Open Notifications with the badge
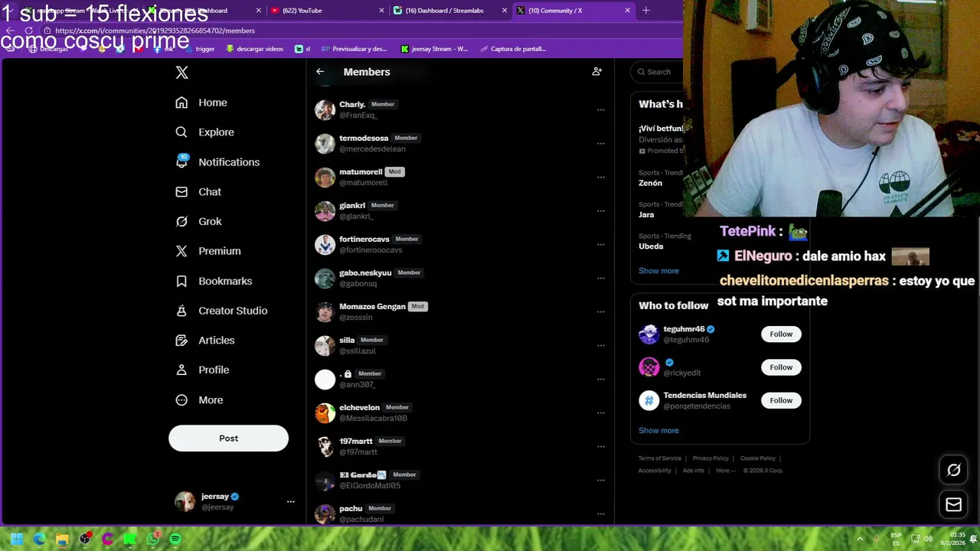This screenshot has height=551, width=980. click(217, 162)
